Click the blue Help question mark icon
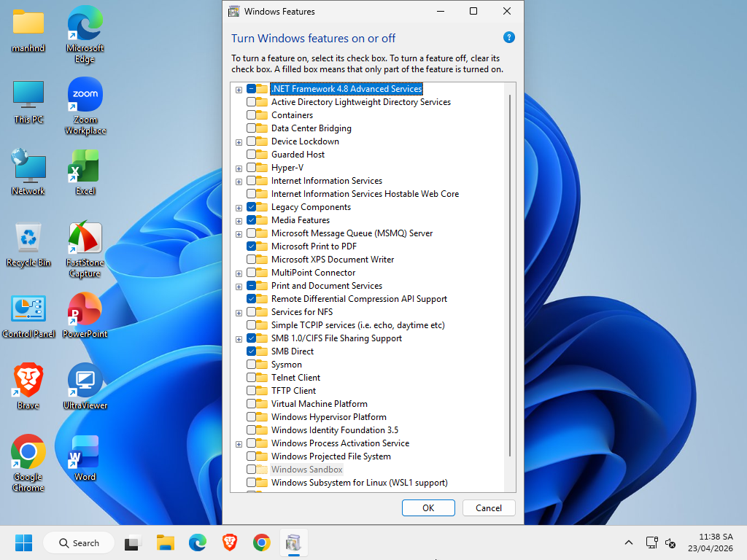The height and width of the screenshot is (560, 747). [508, 37]
